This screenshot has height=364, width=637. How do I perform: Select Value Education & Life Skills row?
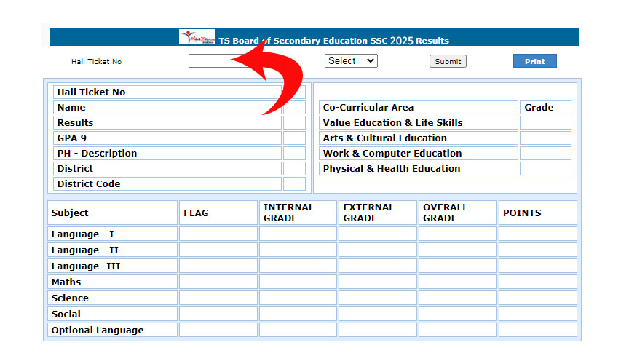tap(445, 123)
